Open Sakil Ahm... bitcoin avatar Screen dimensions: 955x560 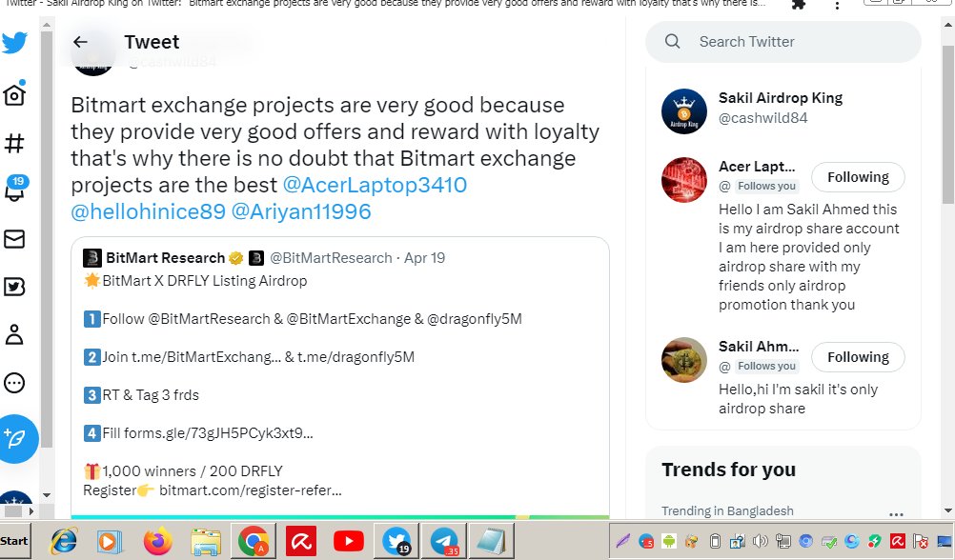pyautogui.click(x=684, y=360)
